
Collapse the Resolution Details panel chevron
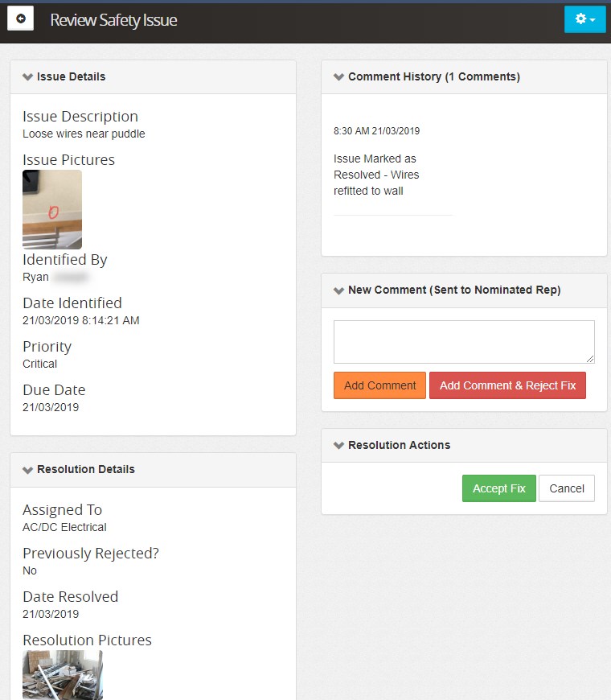[x=27, y=469]
